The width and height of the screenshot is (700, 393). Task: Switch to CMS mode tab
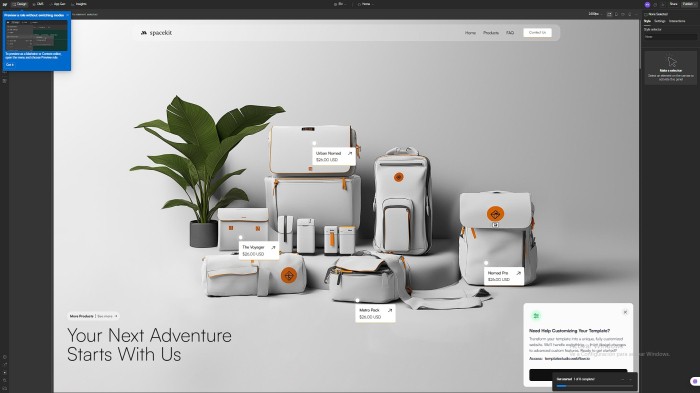tap(38, 4)
